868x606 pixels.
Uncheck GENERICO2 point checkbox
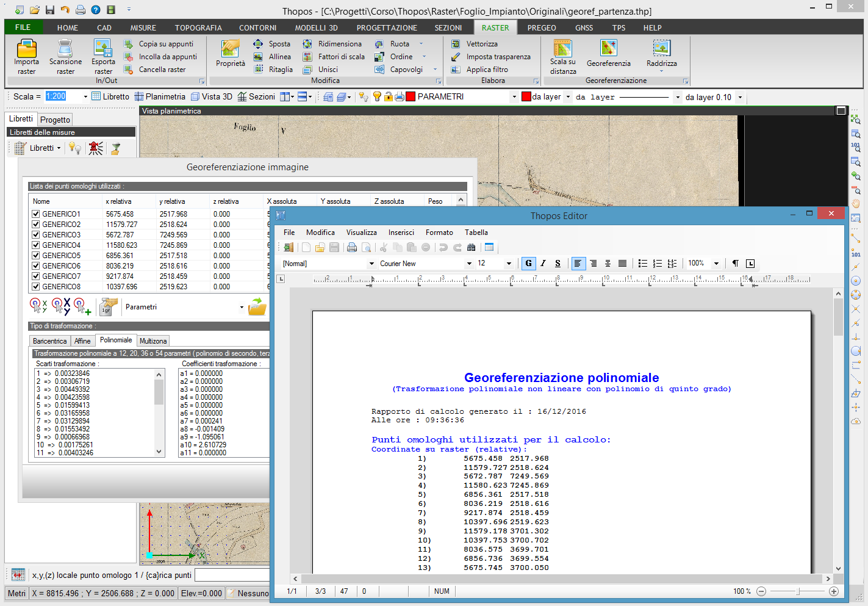[x=36, y=225]
